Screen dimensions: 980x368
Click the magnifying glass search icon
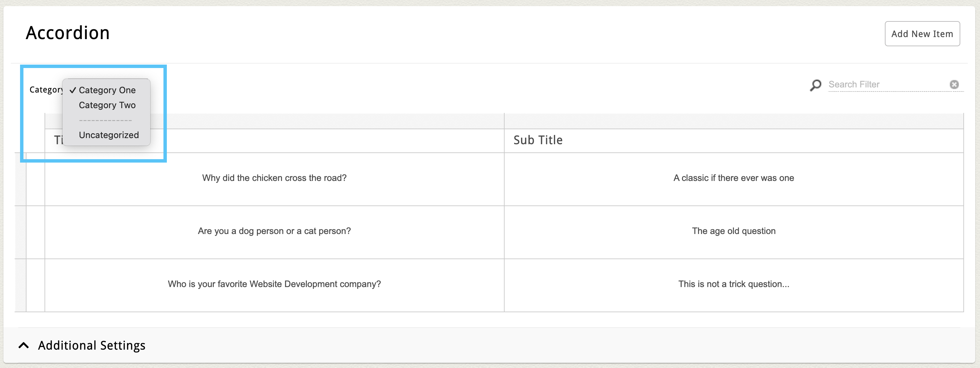coord(815,85)
